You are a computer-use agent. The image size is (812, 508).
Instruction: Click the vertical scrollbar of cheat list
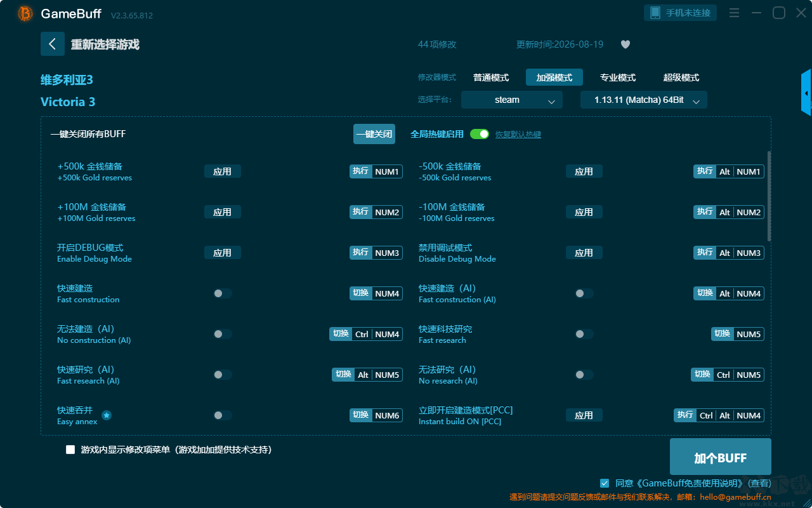coord(769,196)
